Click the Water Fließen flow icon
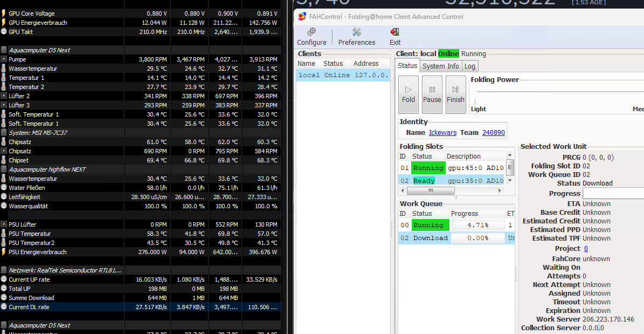Viewport: 644px width, 334px height. tap(4, 188)
